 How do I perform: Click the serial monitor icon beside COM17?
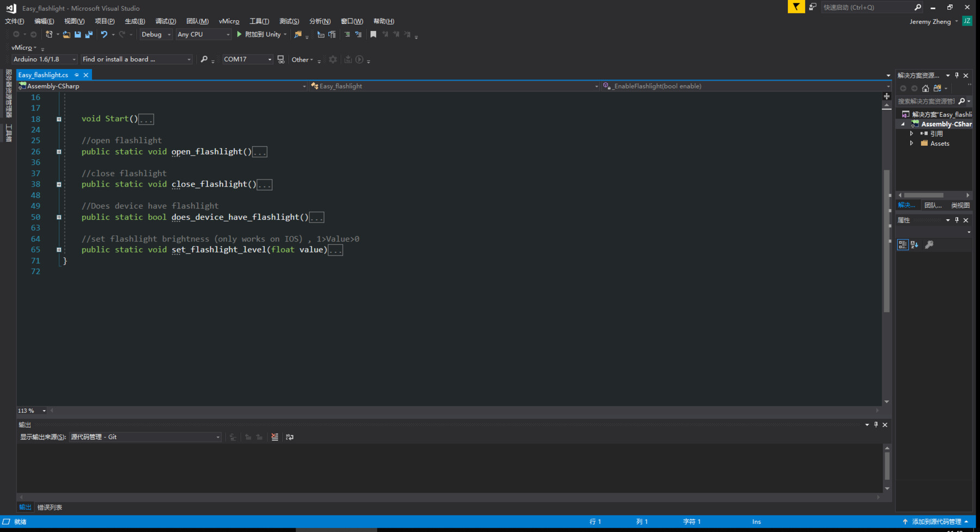click(281, 59)
